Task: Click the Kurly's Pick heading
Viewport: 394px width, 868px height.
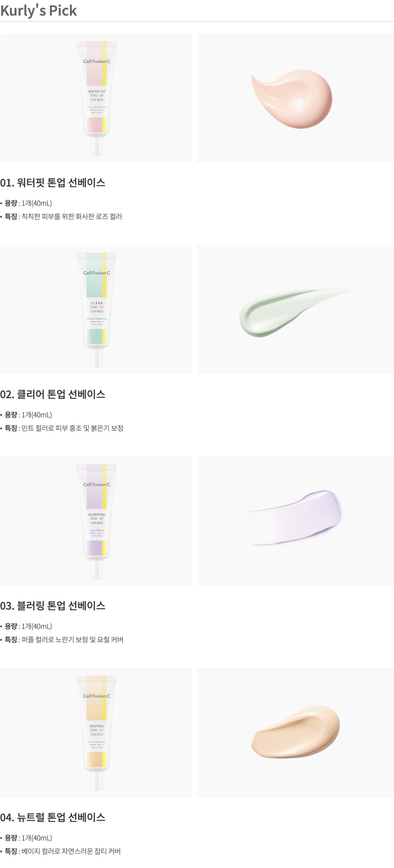Action: point(39,11)
